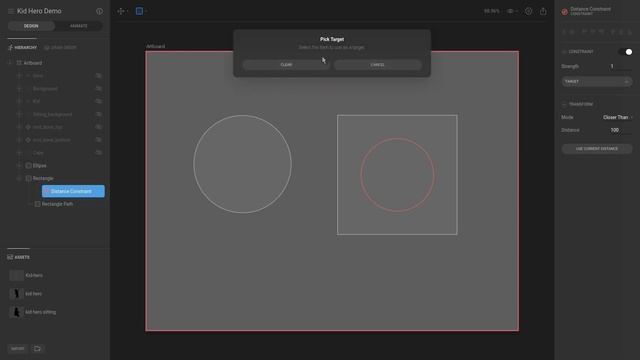Open the settings gear icon in the top toolbar
640x360 pixels.
coord(528,11)
